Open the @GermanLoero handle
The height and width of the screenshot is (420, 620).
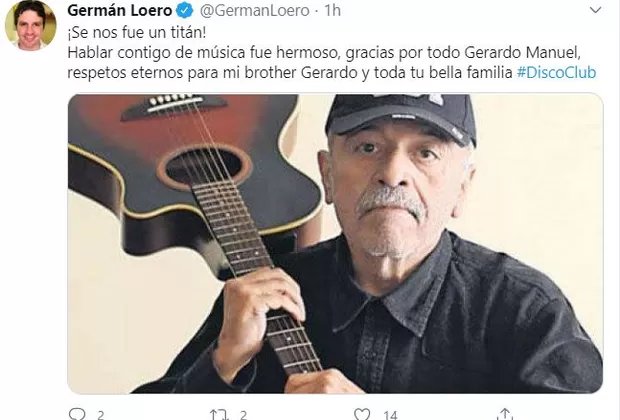coord(254,11)
